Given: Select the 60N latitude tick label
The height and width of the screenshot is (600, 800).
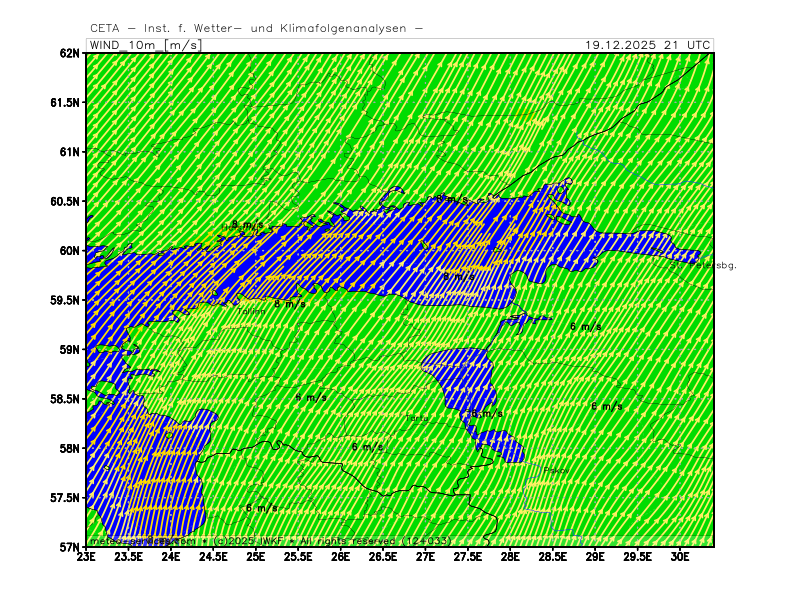Looking at the screenshot, I should click(x=68, y=251).
